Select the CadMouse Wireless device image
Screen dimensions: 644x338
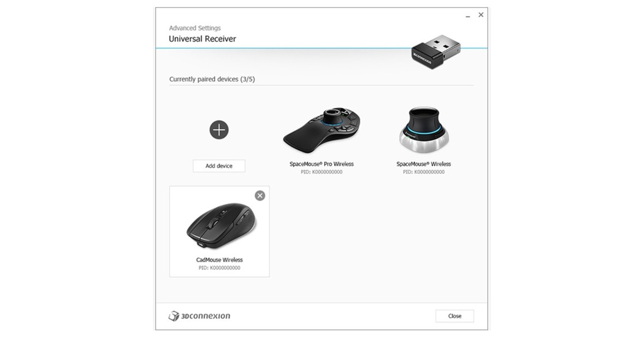[x=221, y=225]
